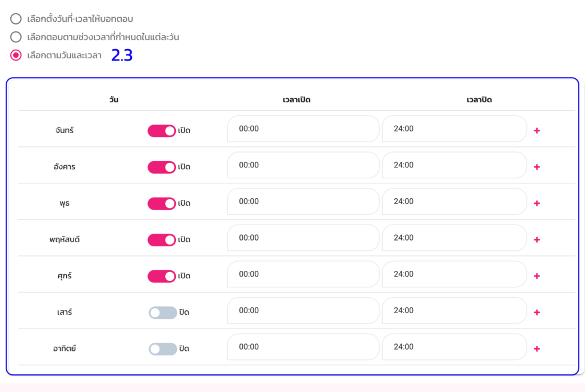Click plus icon on Saturday (เสาร์) row
This screenshot has width=585, height=392.
536,313
